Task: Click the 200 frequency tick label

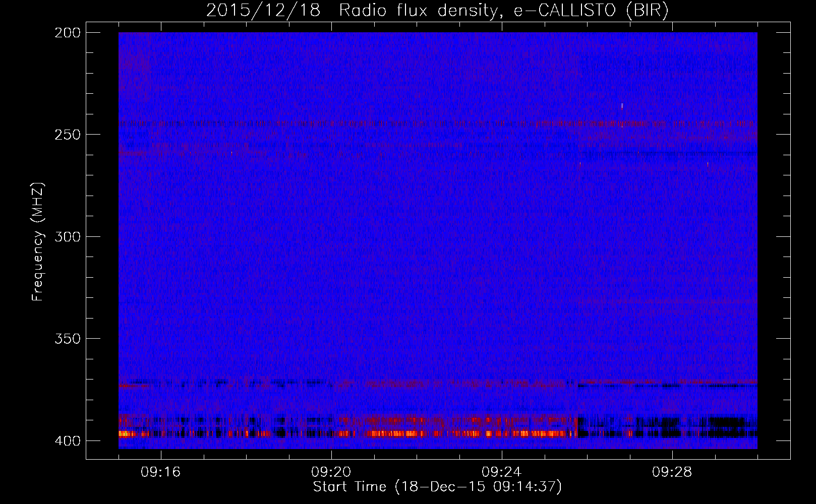Action: (x=68, y=33)
